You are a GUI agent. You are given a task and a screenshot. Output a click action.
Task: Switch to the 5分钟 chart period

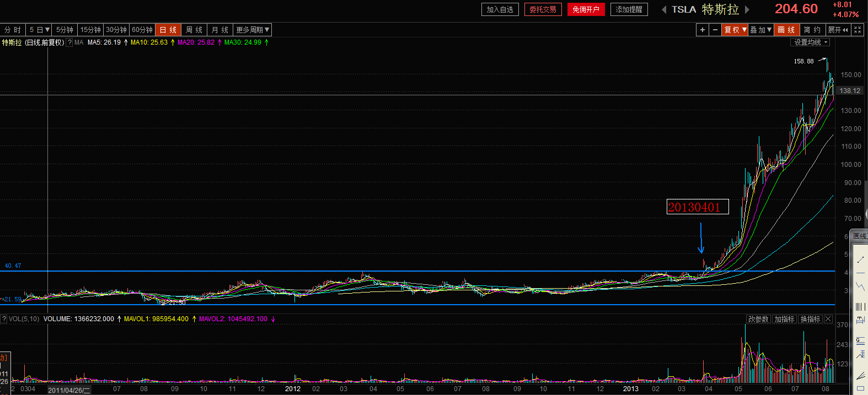tap(65, 30)
